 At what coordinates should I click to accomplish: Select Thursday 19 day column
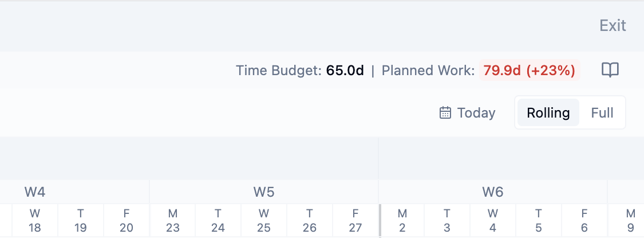click(81, 221)
